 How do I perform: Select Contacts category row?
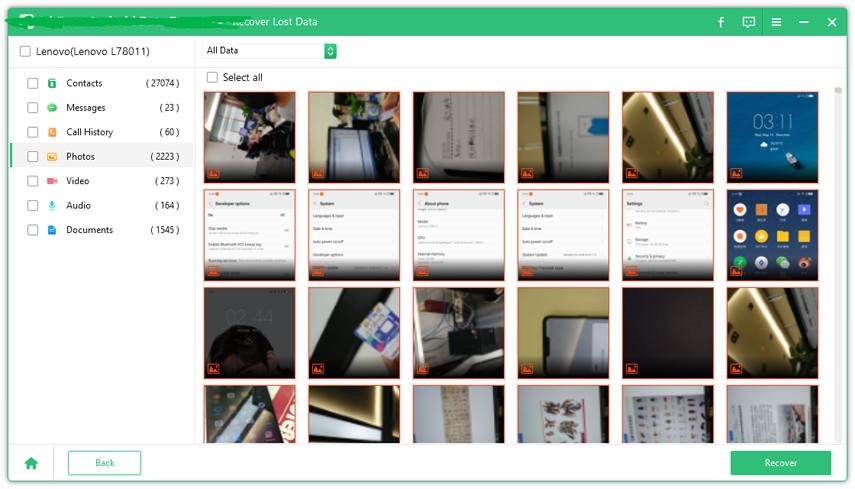tap(102, 83)
